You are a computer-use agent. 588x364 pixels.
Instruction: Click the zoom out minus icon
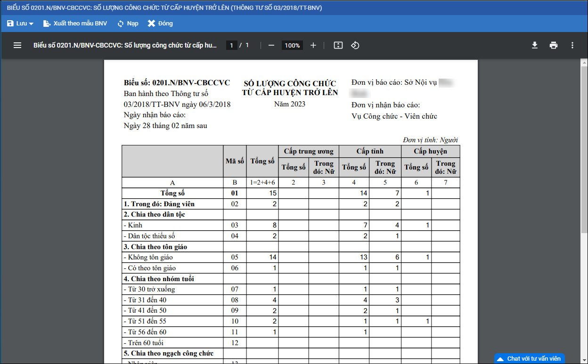271,45
